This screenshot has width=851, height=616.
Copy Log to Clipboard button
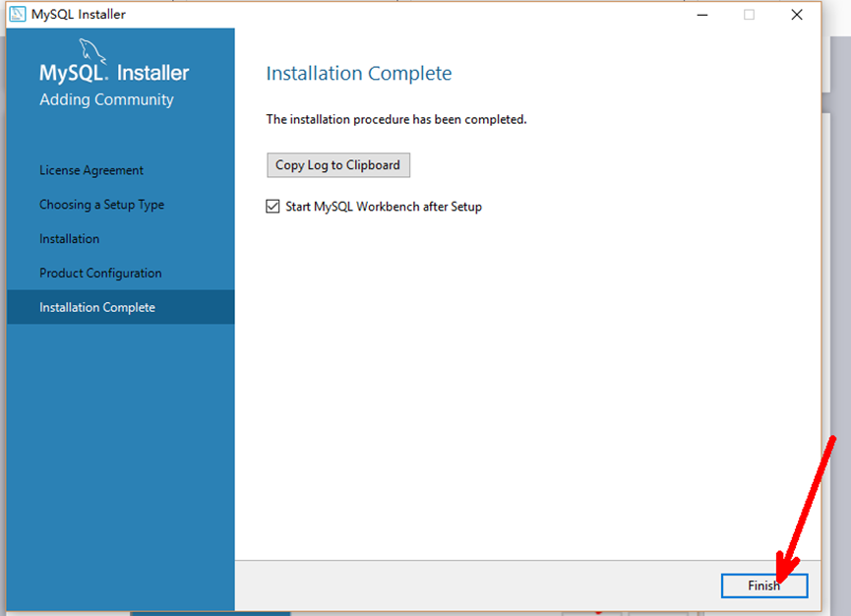pos(338,165)
